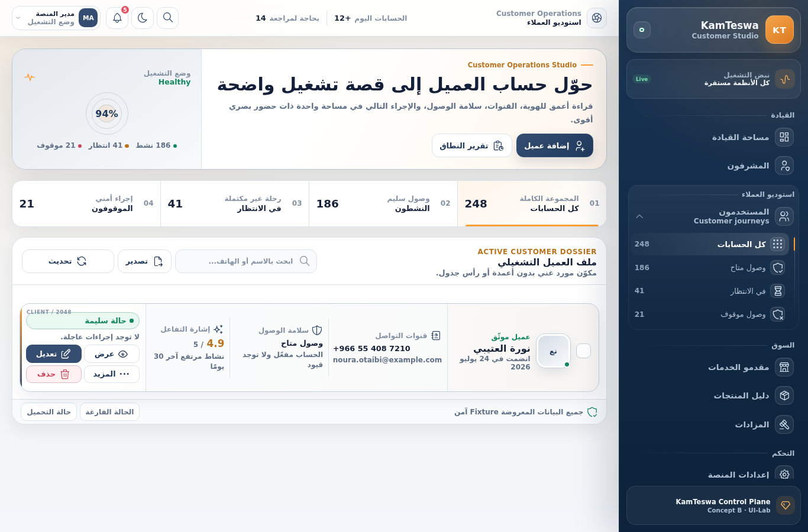Click الحالة الفارغة button
The image size is (808, 532).
click(109, 412)
